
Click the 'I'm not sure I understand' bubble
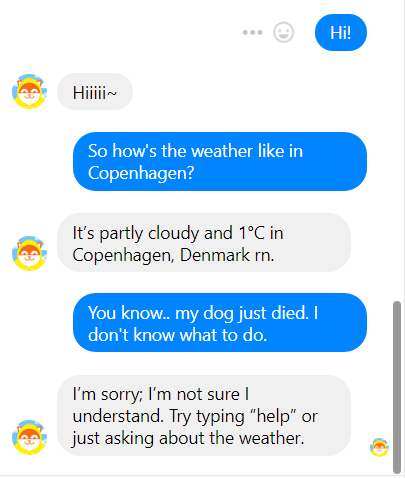[x=204, y=415]
